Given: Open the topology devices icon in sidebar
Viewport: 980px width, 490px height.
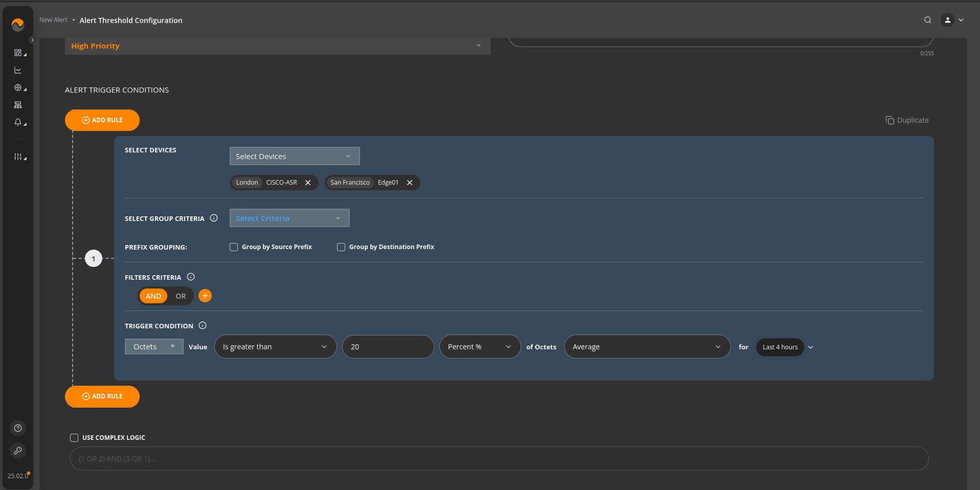Looking at the screenshot, I should (18, 105).
